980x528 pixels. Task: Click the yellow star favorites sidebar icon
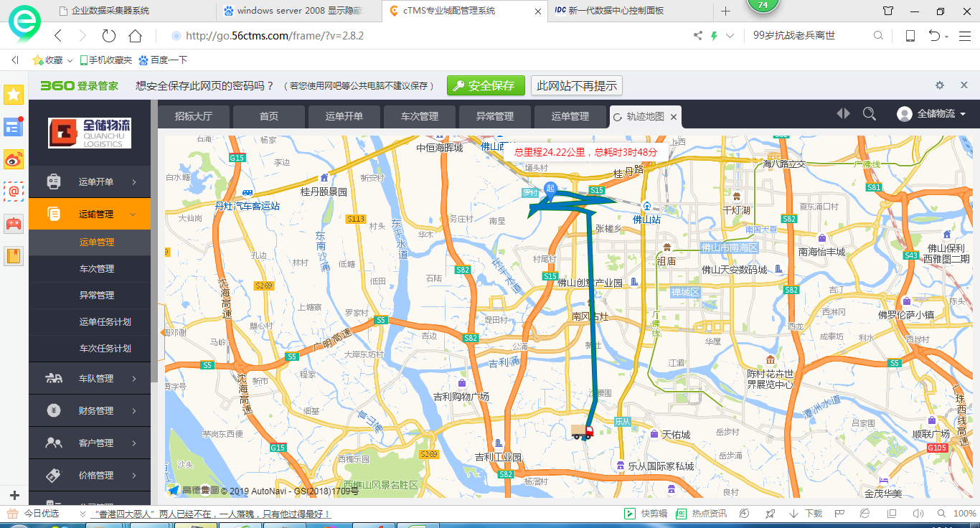[x=14, y=95]
